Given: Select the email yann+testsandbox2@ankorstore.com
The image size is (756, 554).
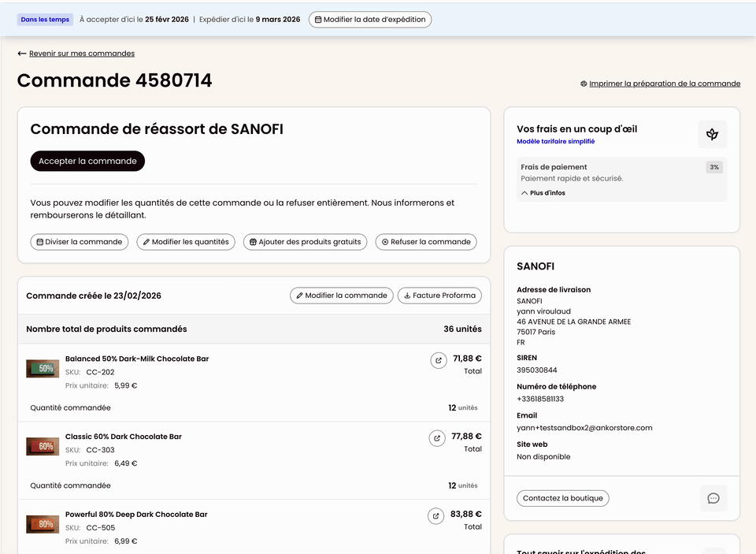Looking at the screenshot, I should coord(584,428).
